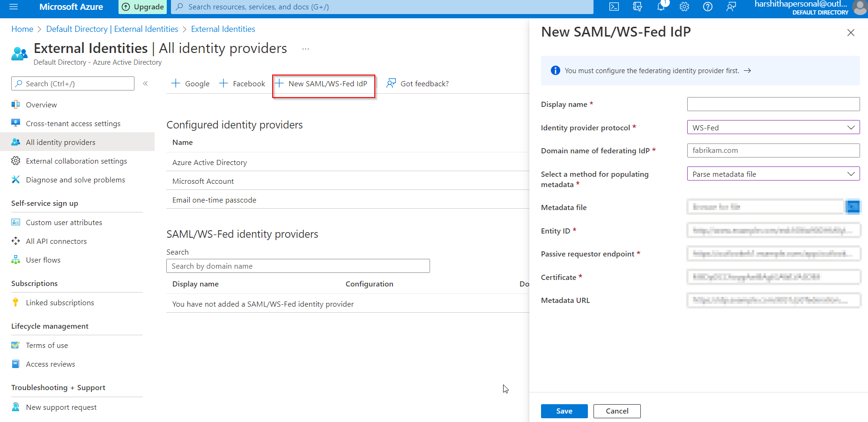The image size is (868, 422).
Task: Click the Configuration column header
Action: click(x=370, y=284)
